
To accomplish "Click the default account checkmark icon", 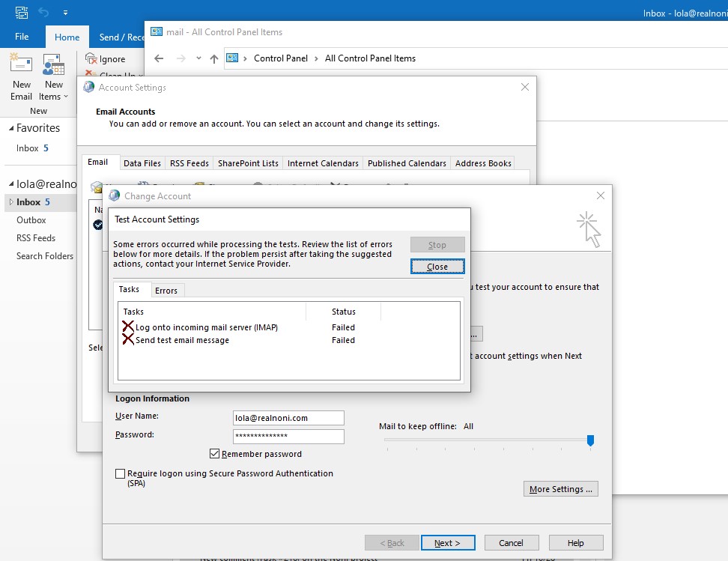I will [97, 225].
